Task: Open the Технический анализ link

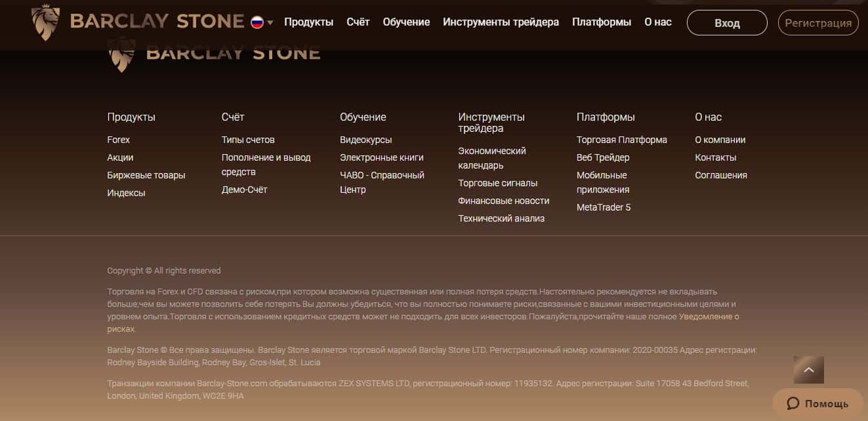Action: pos(501,218)
